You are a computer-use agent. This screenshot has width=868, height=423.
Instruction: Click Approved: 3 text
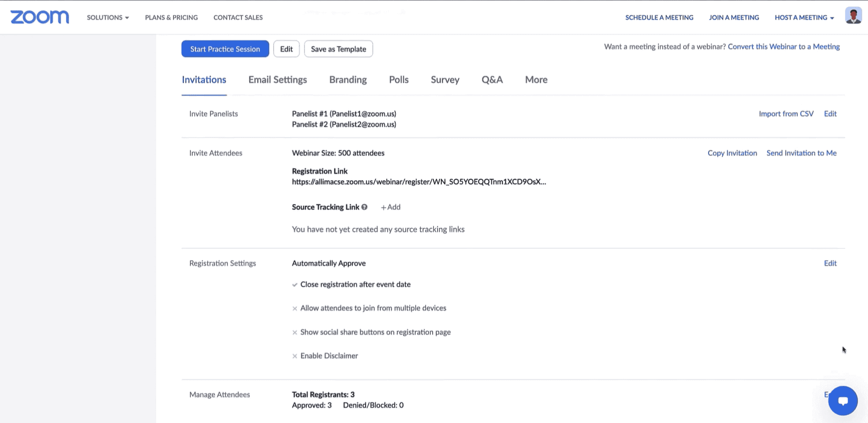pos(311,405)
